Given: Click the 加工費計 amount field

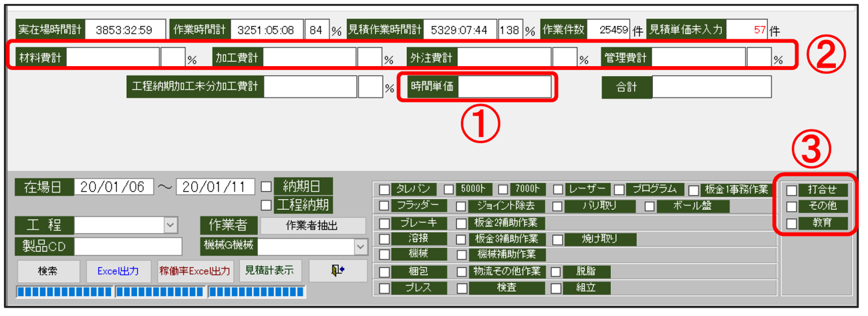Looking at the screenshot, I should 309,57.
